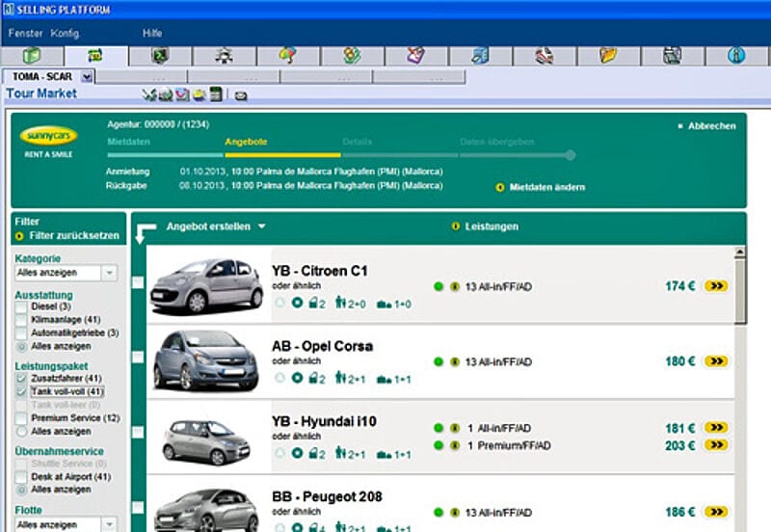Click the booking progress bar end knob
Viewport: 771px width, 532px height.
point(570,155)
